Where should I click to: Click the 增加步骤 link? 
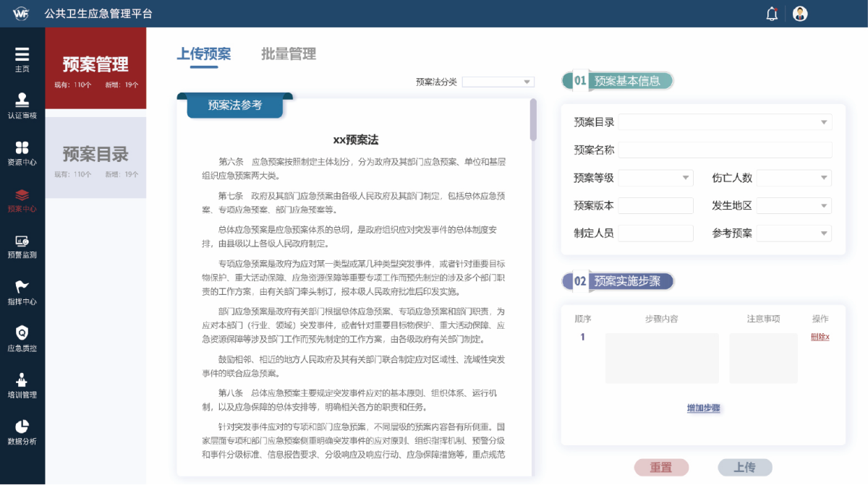703,408
